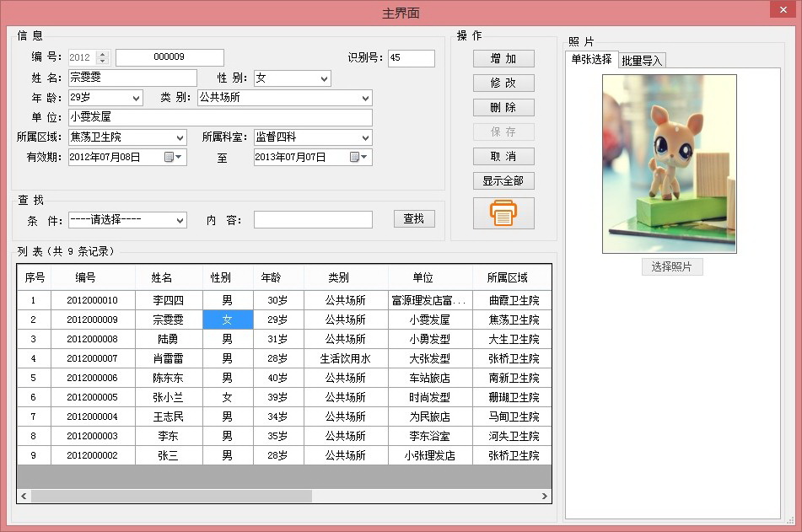Select the name cell 张小兰
802x532 pixels.
tap(169, 397)
